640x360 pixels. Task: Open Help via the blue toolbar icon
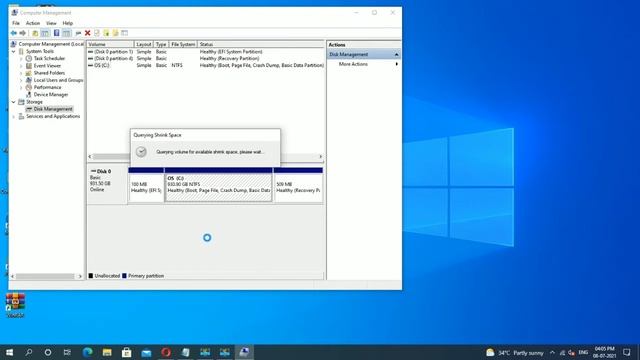pos(56,33)
